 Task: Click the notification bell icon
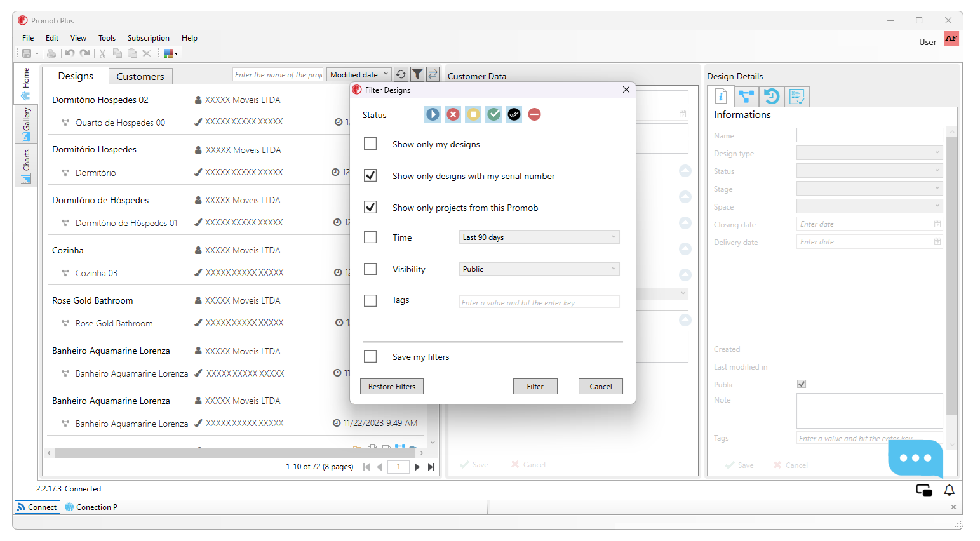point(949,490)
